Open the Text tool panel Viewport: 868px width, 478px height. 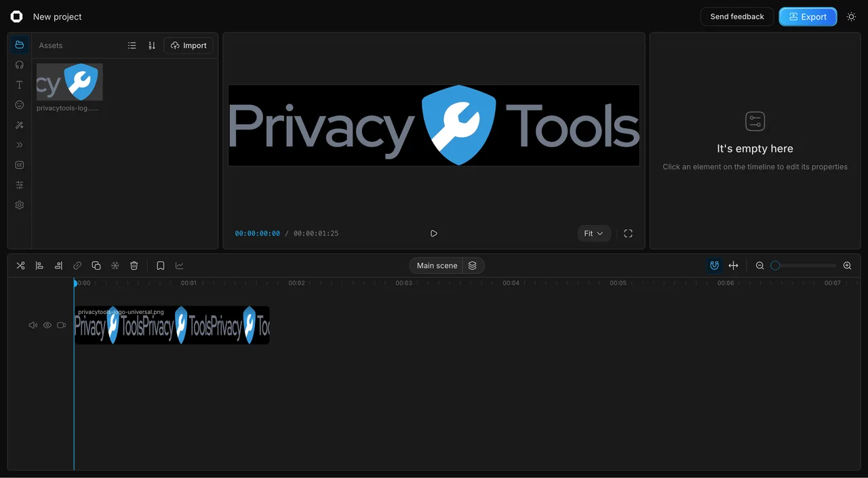click(20, 85)
